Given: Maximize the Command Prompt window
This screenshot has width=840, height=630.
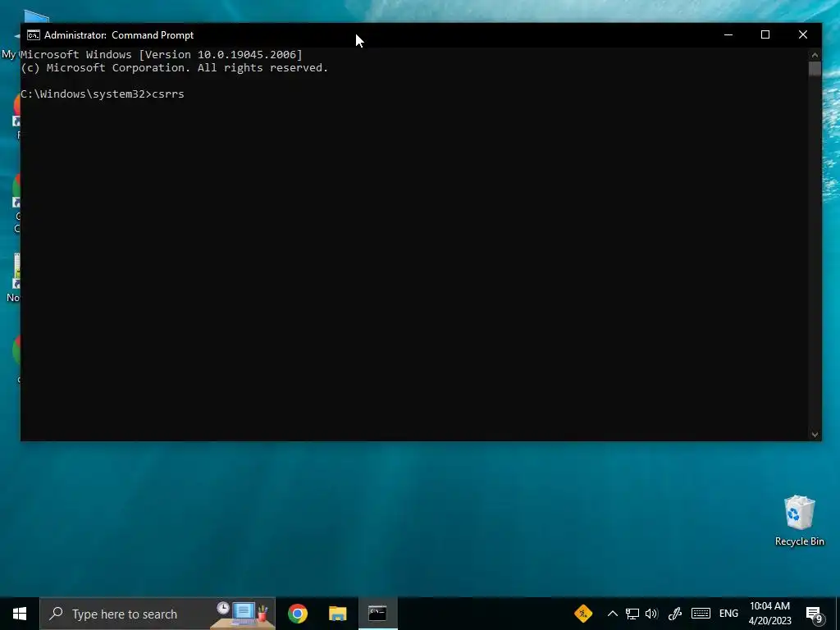Looking at the screenshot, I should click(765, 34).
